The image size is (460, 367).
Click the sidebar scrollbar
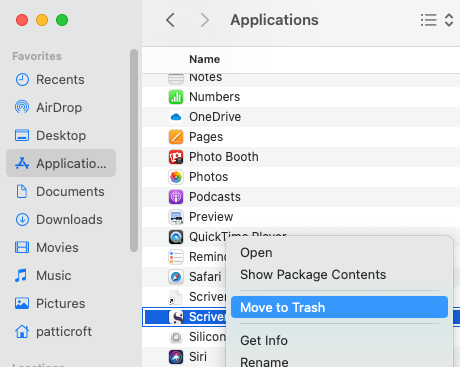134,150
